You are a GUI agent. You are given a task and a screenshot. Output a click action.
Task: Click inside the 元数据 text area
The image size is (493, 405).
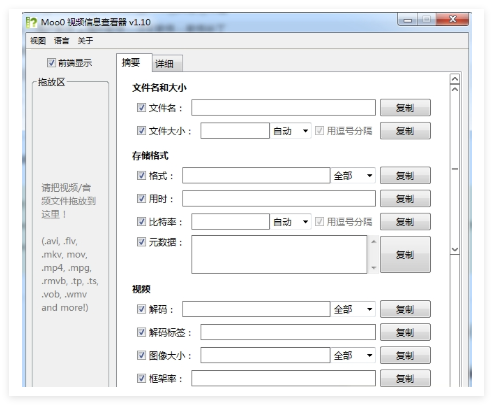[x=279, y=255]
